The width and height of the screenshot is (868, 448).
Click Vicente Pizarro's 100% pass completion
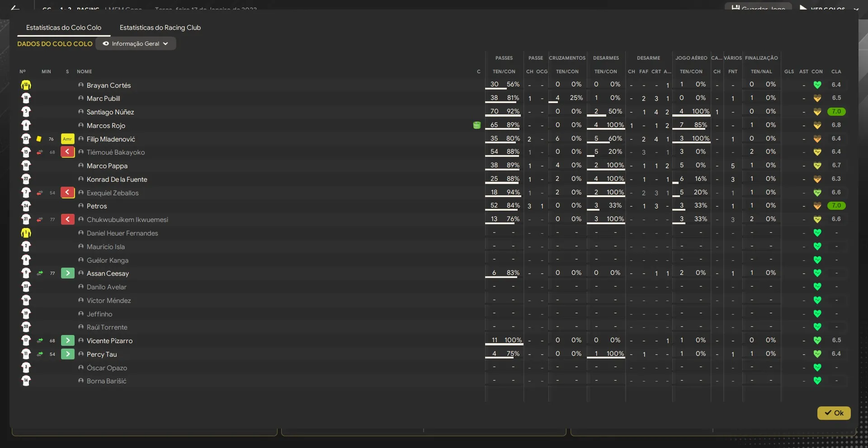click(x=513, y=340)
